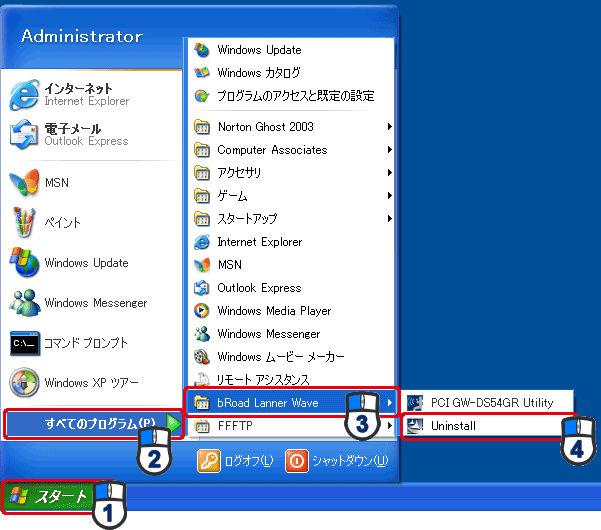601x530 pixels.
Task: Click the スタート button on the taskbar
Action: (48, 497)
